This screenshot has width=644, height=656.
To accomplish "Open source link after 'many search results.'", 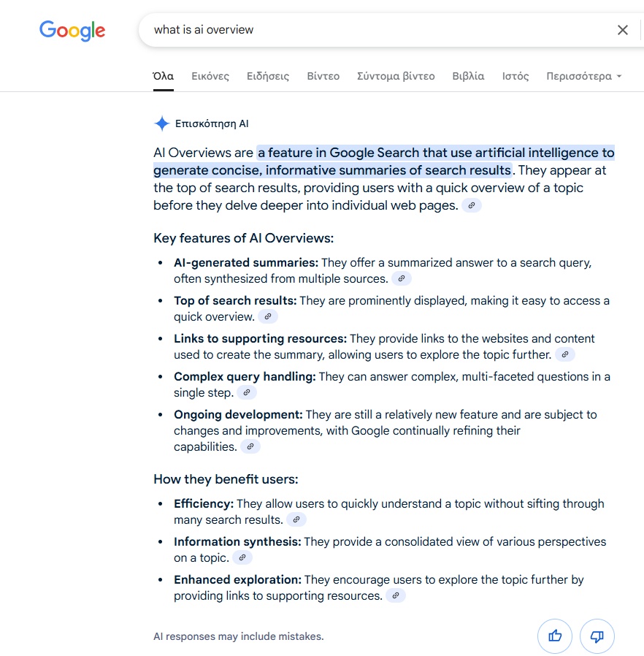I will point(296,520).
